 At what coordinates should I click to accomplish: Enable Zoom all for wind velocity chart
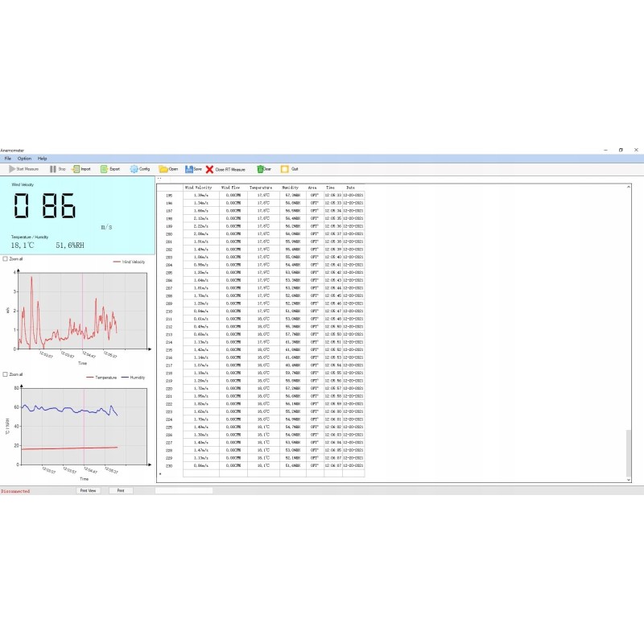coord(6,259)
